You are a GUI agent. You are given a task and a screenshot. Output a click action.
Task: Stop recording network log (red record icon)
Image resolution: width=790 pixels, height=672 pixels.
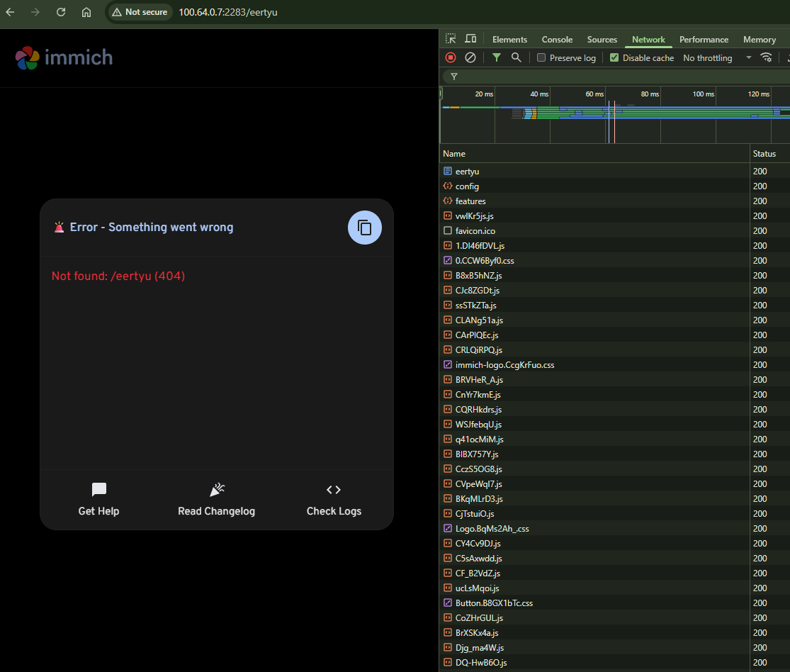(451, 57)
